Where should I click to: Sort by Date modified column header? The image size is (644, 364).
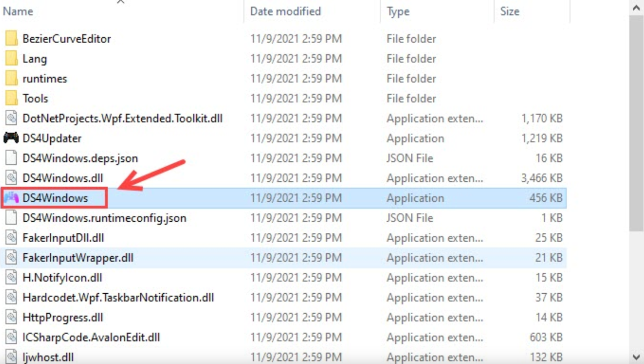tap(285, 11)
